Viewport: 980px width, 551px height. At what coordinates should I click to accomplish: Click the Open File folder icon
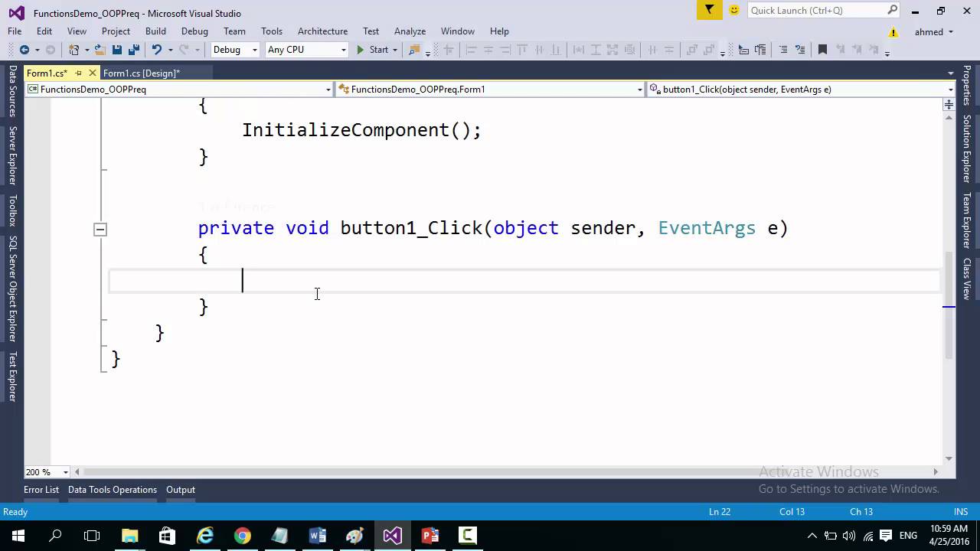pyautogui.click(x=100, y=50)
